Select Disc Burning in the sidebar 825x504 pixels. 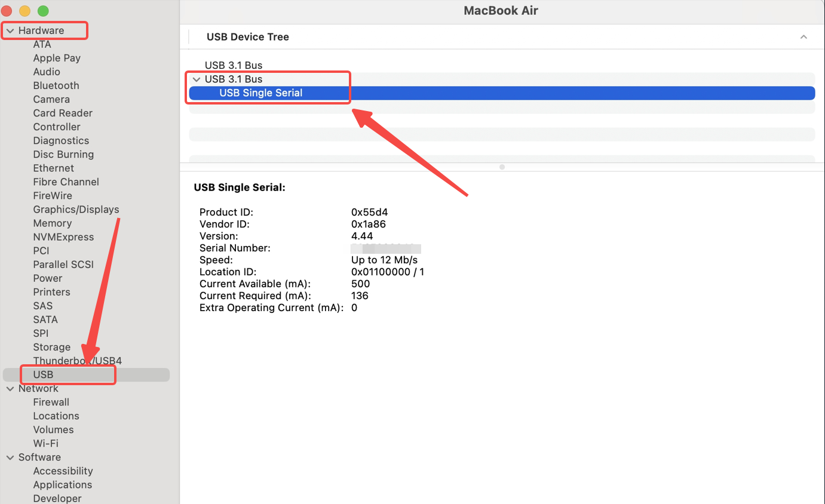click(x=63, y=154)
